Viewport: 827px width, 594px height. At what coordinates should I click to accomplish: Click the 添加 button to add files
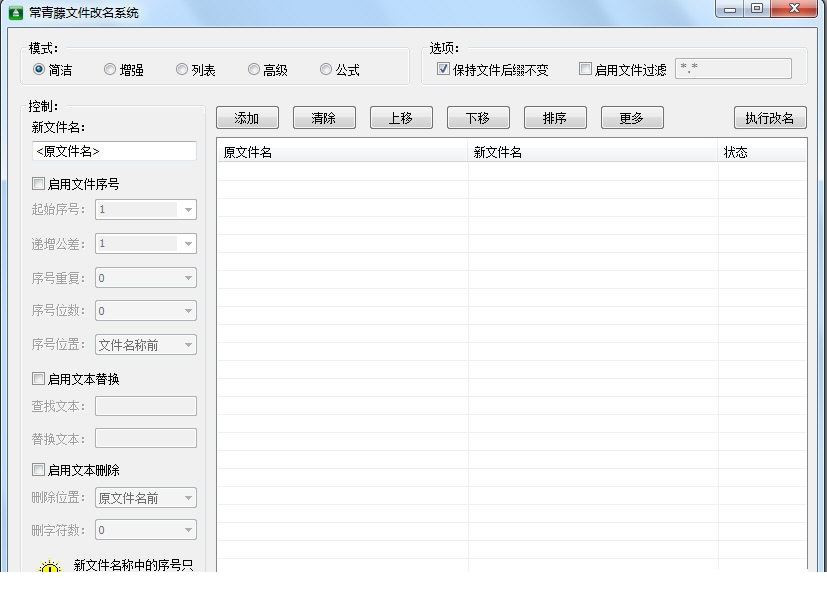(x=246, y=117)
